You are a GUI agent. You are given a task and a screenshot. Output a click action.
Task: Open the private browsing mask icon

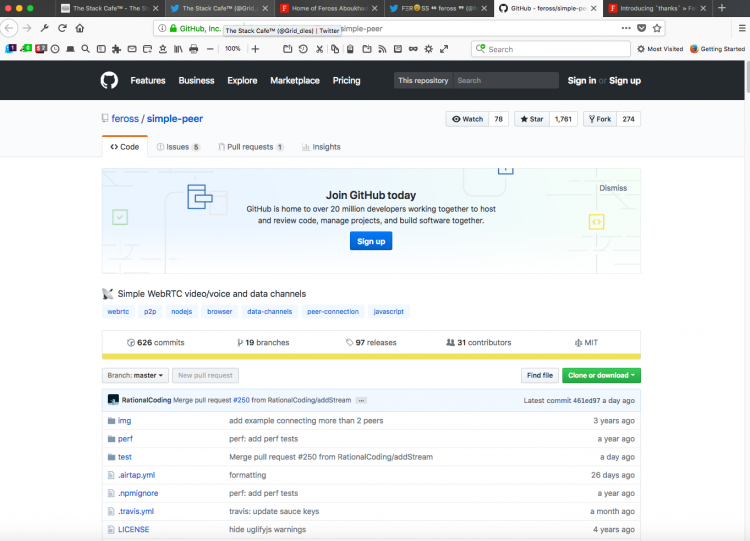[x=413, y=49]
